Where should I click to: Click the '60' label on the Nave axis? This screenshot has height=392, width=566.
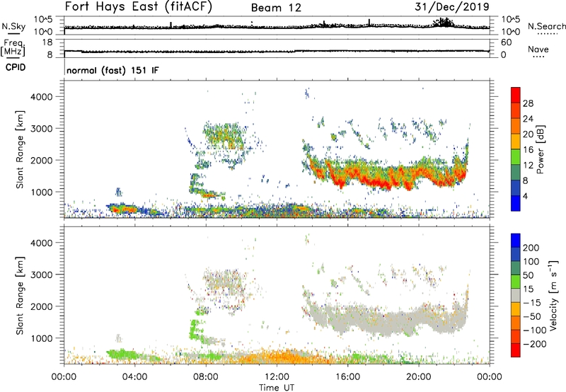[506, 42]
